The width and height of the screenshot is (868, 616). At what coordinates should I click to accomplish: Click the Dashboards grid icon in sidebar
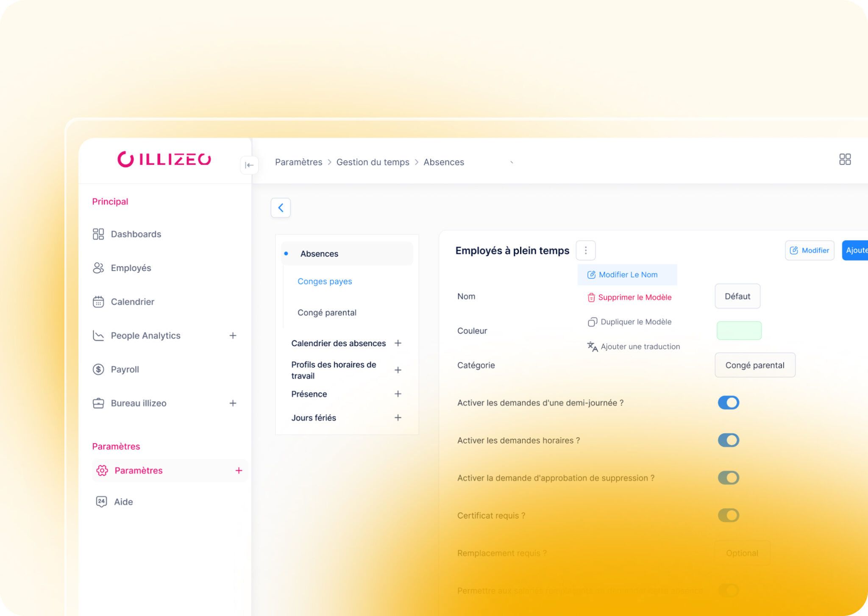click(x=98, y=234)
